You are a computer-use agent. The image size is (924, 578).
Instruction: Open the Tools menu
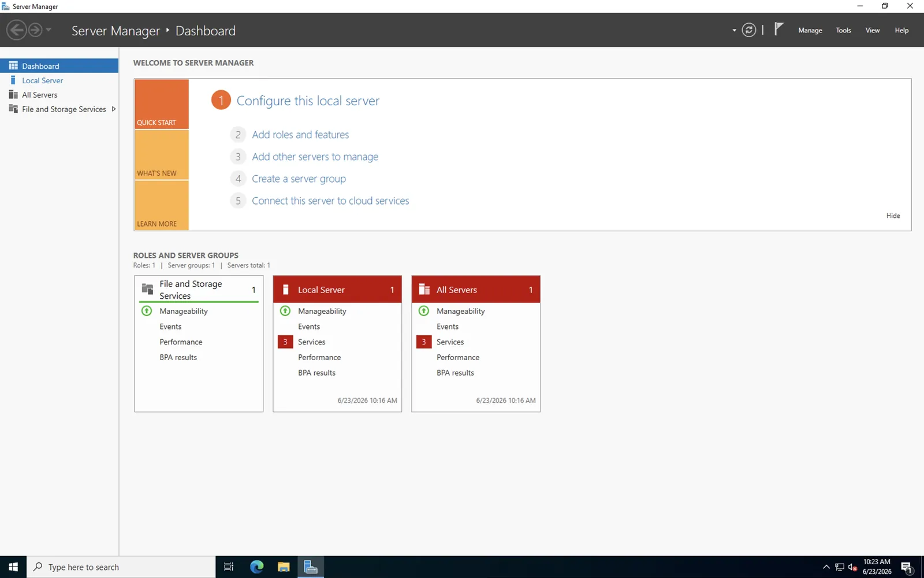click(x=843, y=31)
